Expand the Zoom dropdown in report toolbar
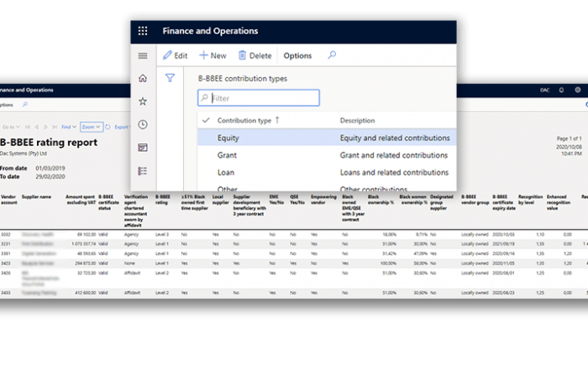Viewport: 588px width, 370px height. tap(91, 127)
